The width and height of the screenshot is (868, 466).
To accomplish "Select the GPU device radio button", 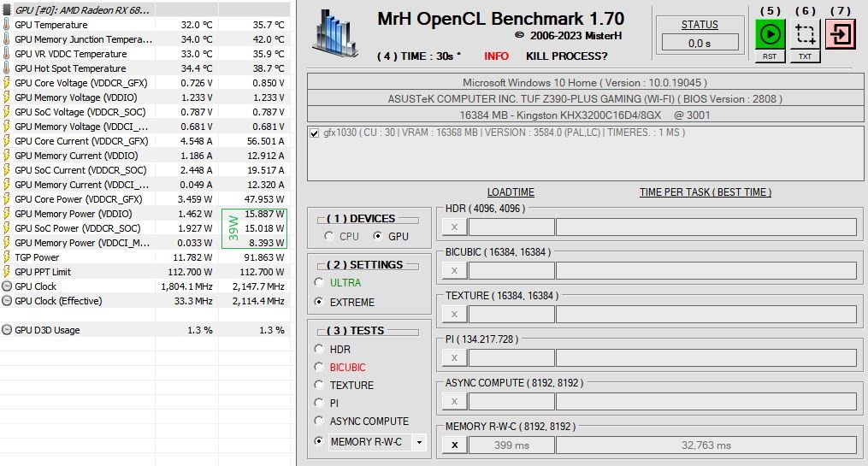I will [x=377, y=236].
